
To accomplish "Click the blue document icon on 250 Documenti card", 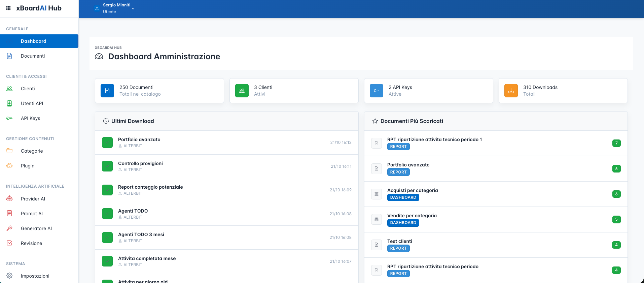I will (107, 91).
